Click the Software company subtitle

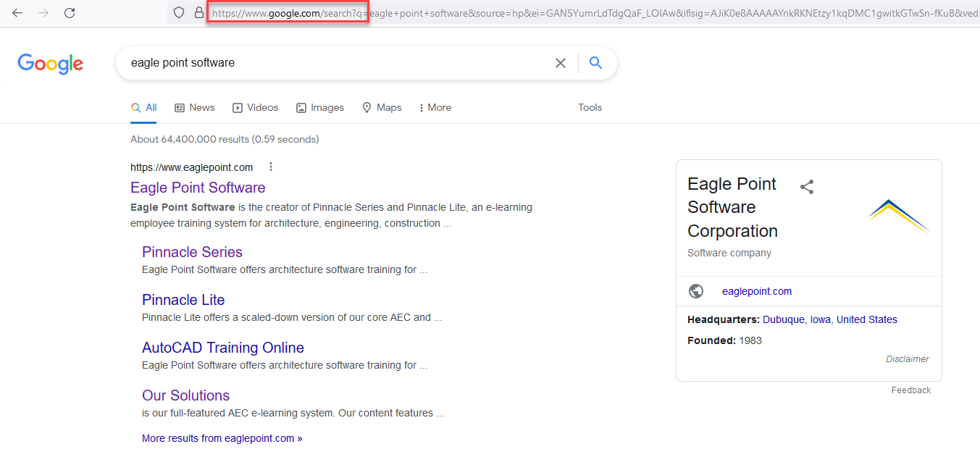point(729,253)
